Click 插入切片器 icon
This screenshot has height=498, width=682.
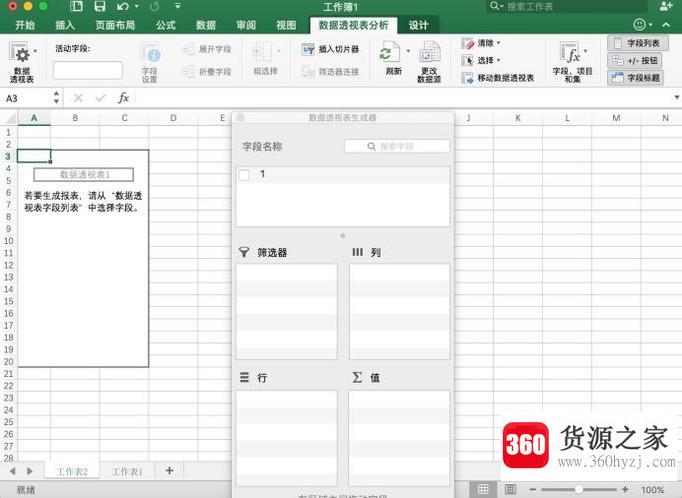click(x=308, y=49)
